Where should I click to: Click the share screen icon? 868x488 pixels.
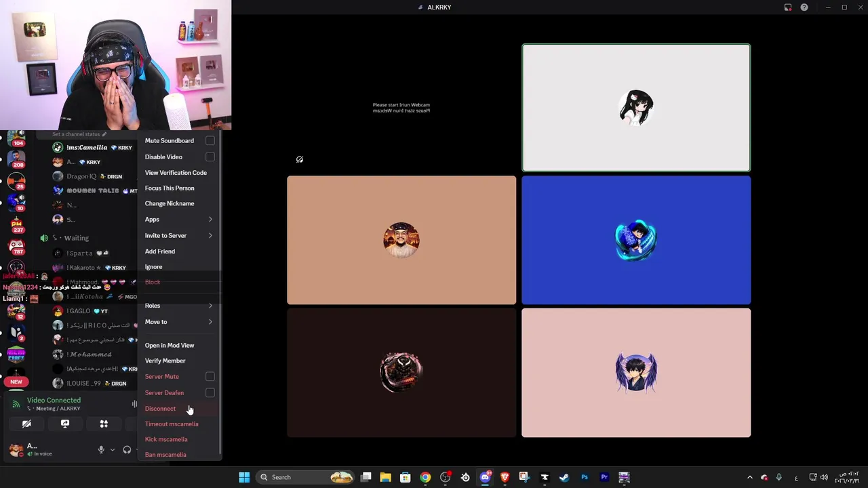pyautogui.click(x=65, y=424)
